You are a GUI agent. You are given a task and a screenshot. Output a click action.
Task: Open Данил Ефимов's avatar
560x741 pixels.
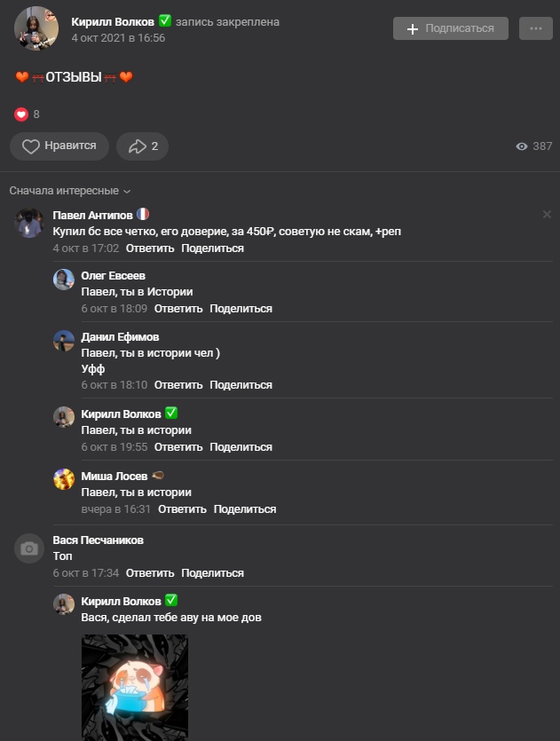(x=64, y=342)
